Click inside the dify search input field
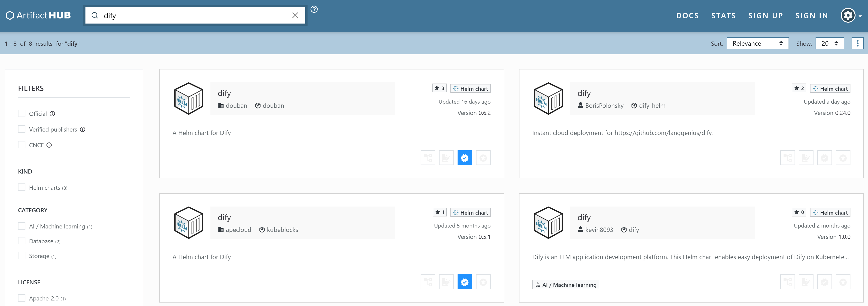The height and width of the screenshot is (306, 868). click(x=195, y=16)
